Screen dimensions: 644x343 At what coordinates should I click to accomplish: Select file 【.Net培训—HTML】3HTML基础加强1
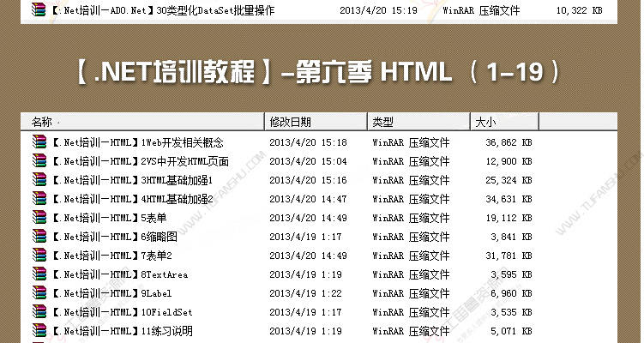pyautogui.click(x=132, y=180)
